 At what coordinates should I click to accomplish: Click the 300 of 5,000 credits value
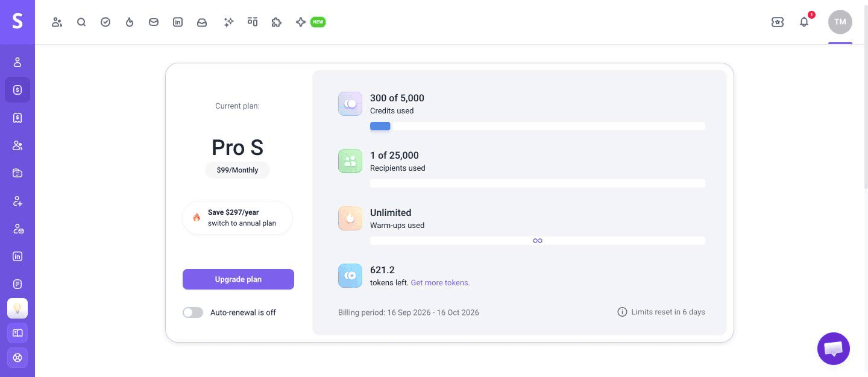[x=397, y=98]
